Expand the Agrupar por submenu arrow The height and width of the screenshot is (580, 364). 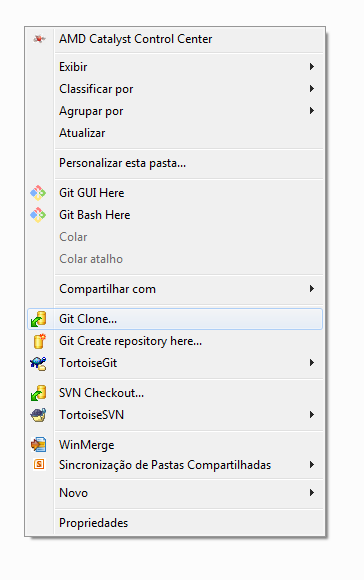[x=312, y=111]
